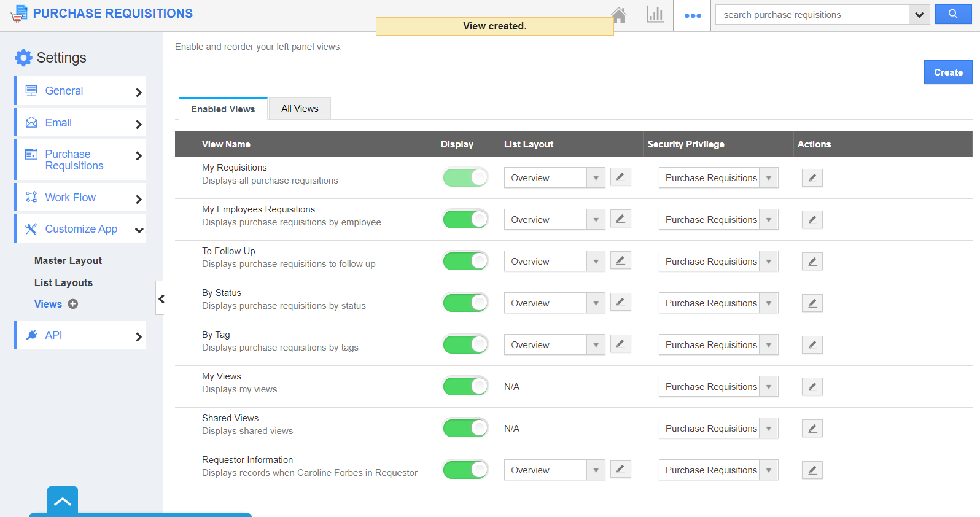Toggle display of By Tag view
The width and height of the screenshot is (980, 517).
[x=465, y=344]
